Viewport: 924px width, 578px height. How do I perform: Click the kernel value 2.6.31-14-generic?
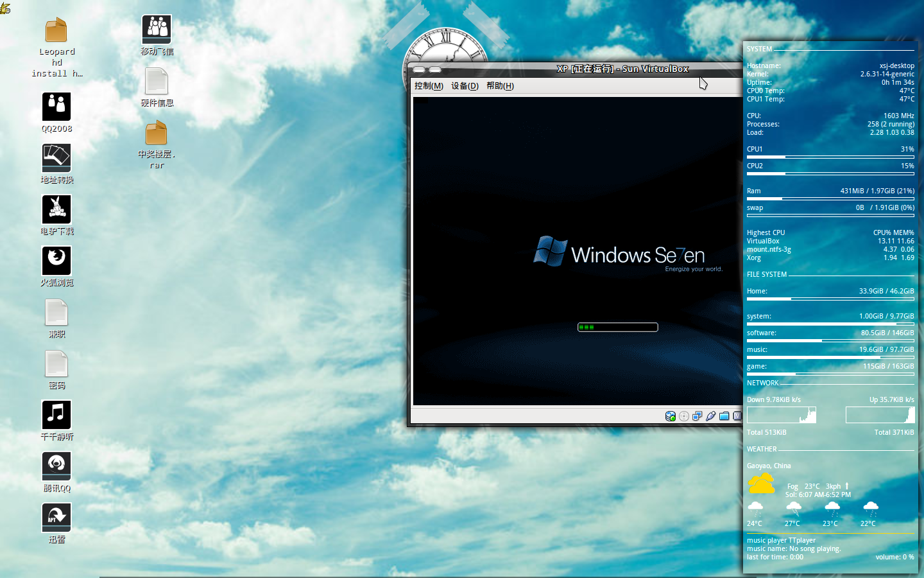tap(887, 74)
